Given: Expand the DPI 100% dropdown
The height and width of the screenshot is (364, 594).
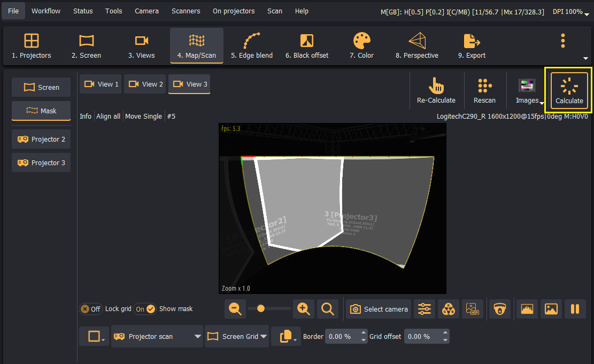Looking at the screenshot, I should pos(570,12).
